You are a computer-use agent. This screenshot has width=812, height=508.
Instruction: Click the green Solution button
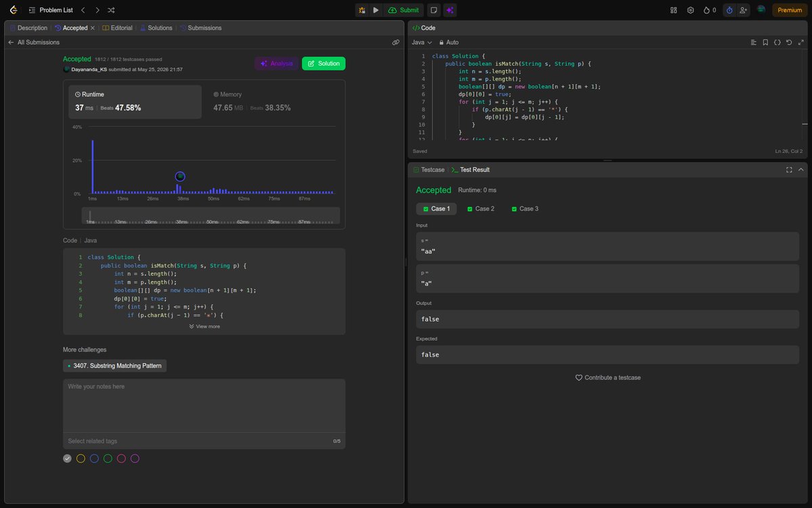(323, 63)
